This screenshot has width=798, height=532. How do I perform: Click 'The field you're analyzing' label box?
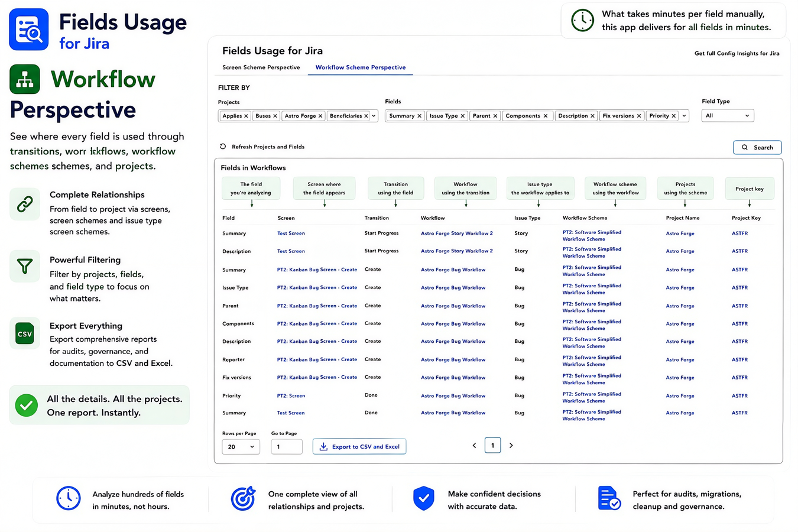[251, 189]
